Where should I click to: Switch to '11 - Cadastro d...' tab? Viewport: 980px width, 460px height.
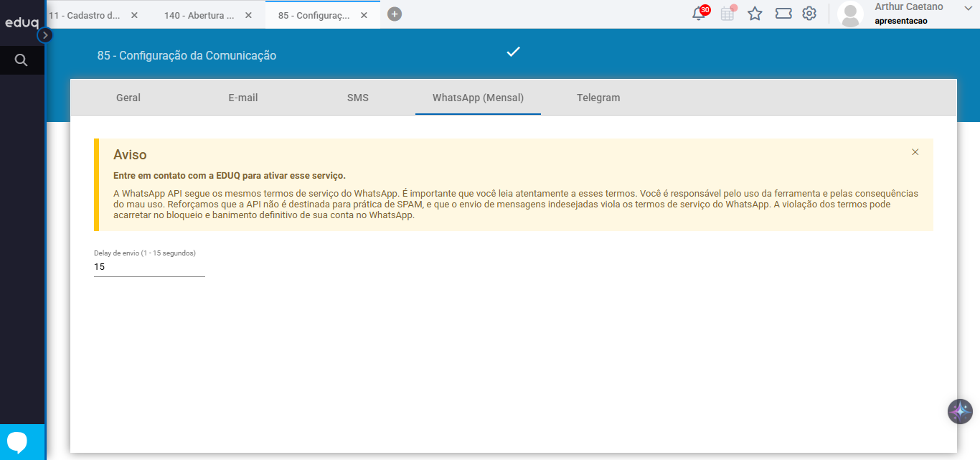pyautogui.click(x=84, y=15)
